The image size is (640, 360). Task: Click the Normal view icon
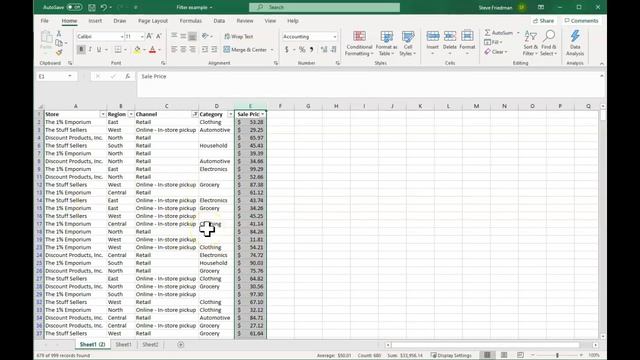click(x=487, y=355)
